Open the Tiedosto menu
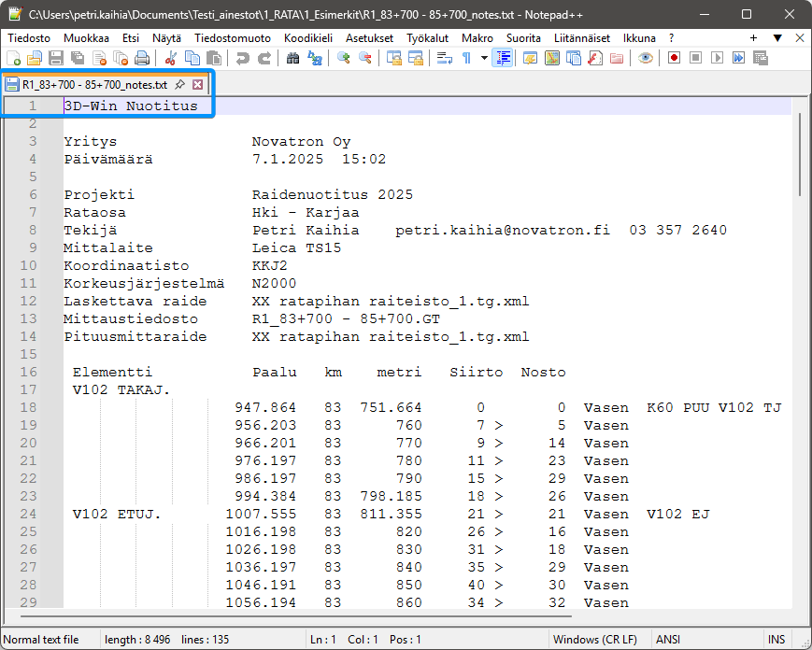Viewport: 812px width, 650px height. [x=29, y=38]
